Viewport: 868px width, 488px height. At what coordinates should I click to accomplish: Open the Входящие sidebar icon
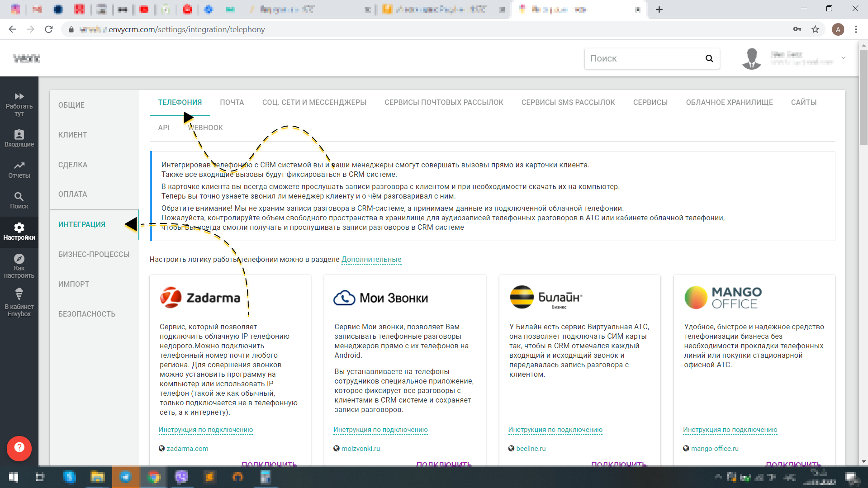(19, 135)
